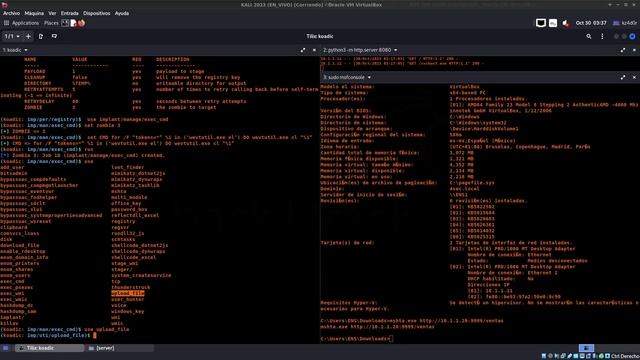
Task: Open the text editor launcher in panel
Action: (x=73, y=23)
